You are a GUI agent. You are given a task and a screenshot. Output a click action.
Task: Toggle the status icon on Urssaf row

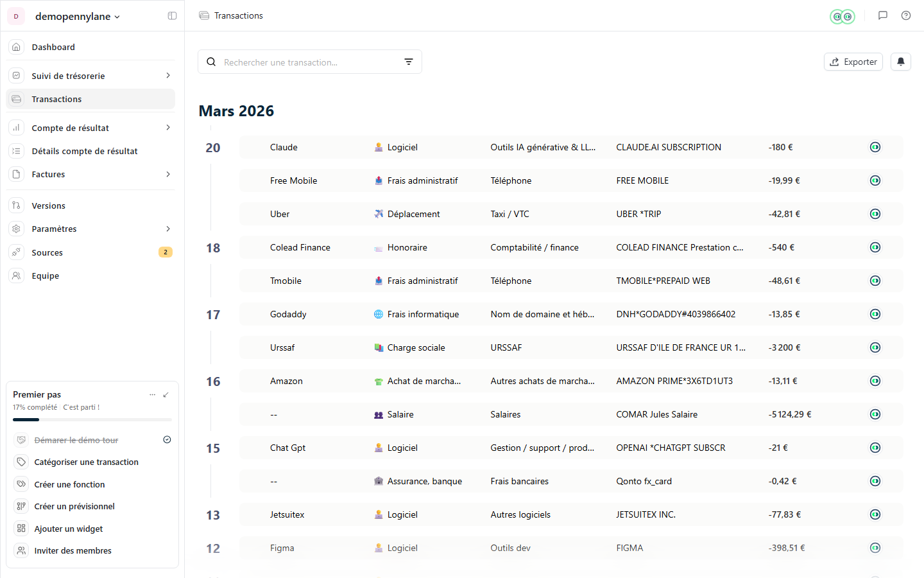(875, 347)
